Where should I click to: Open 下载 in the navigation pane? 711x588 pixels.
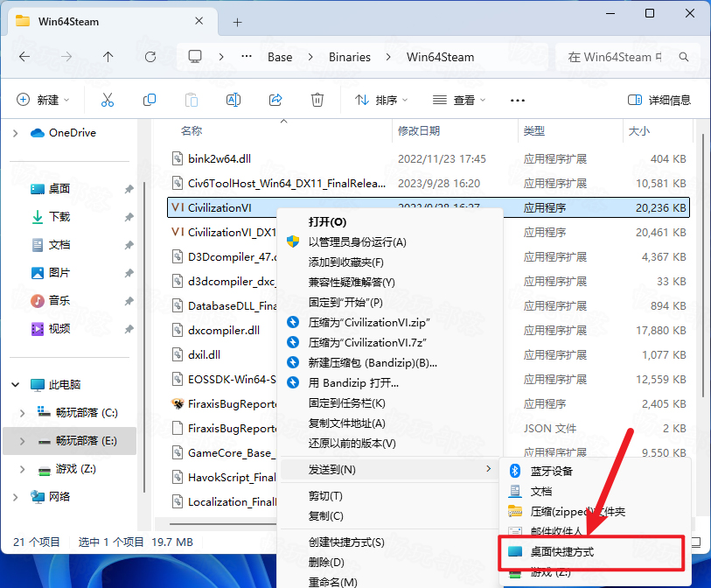[59, 217]
